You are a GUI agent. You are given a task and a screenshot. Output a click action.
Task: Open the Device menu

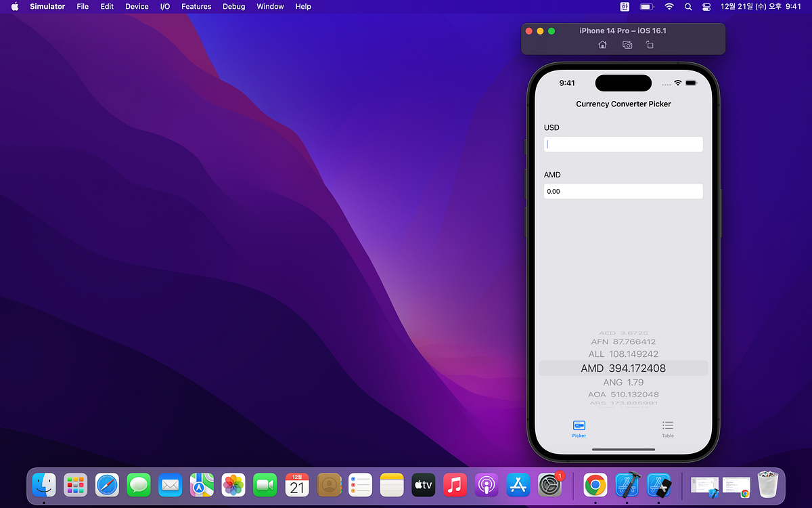tap(137, 7)
